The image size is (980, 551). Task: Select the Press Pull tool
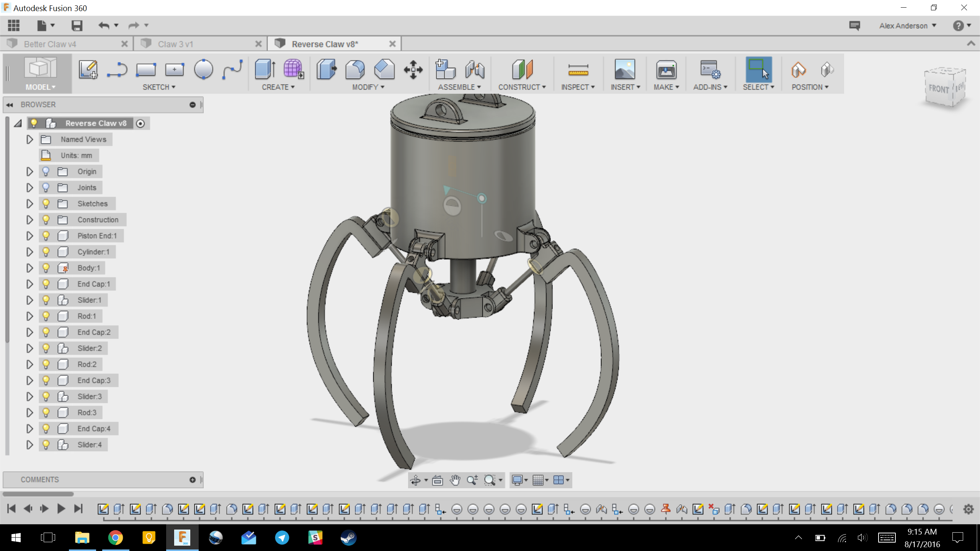tap(327, 69)
